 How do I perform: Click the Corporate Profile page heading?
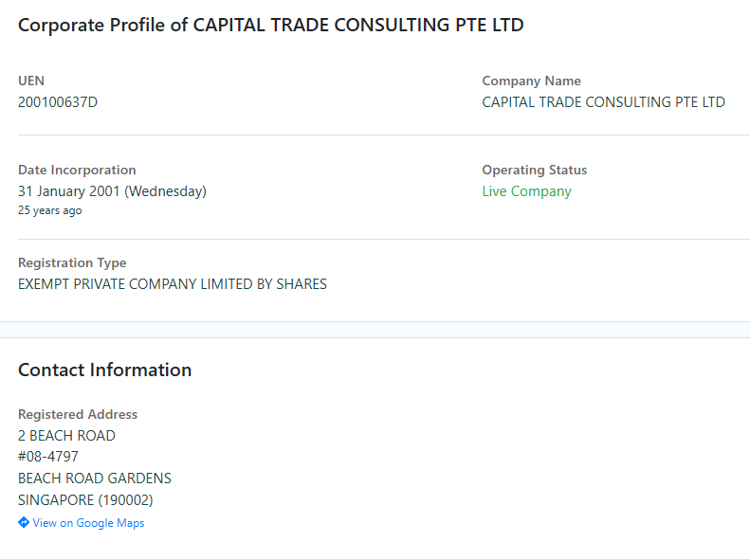[270, 26]
